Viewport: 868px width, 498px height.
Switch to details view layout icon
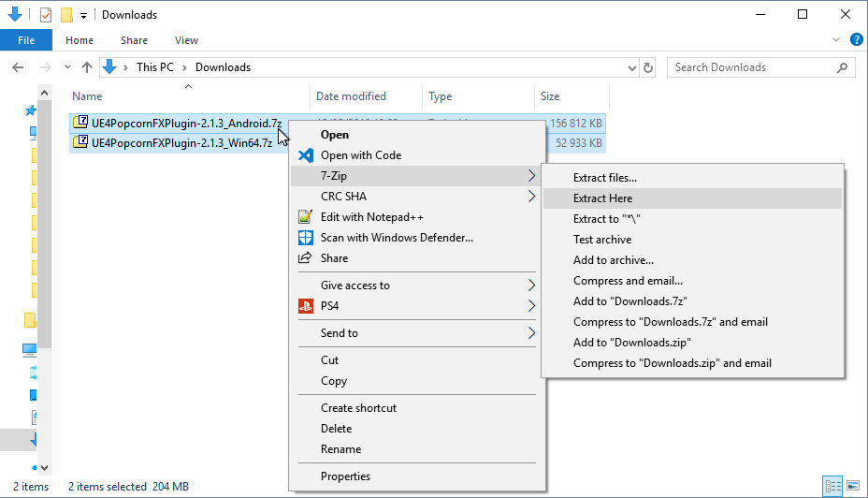click(832, 486)
